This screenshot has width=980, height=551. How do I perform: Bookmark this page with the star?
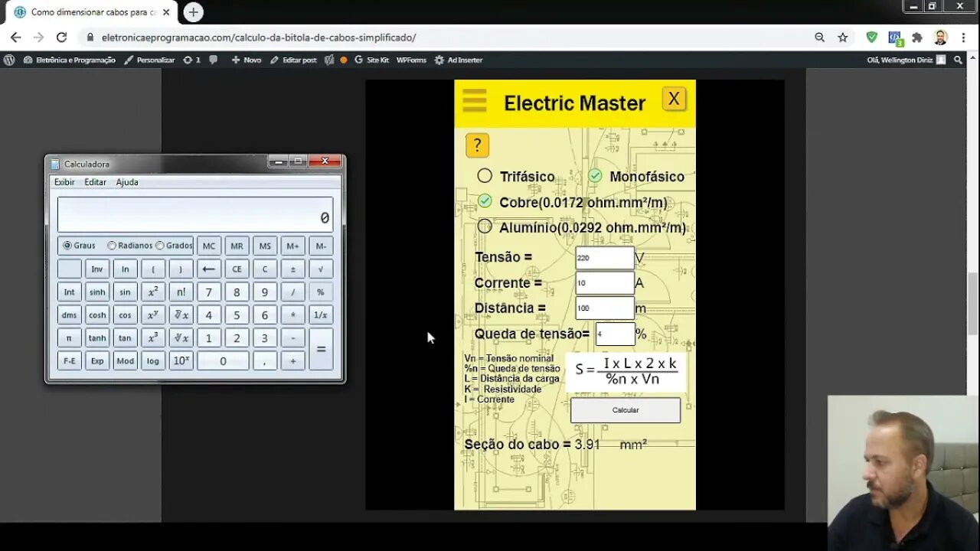pos(842,37)
